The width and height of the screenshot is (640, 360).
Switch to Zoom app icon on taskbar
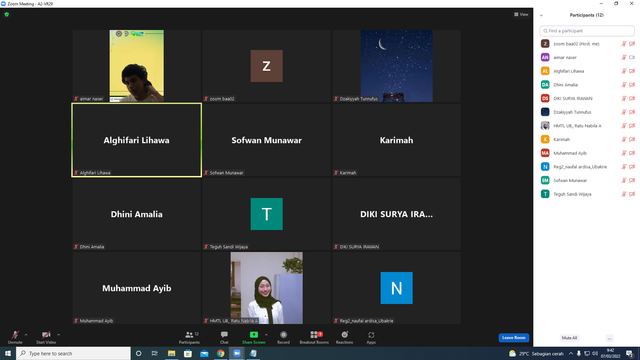[237, 353]
